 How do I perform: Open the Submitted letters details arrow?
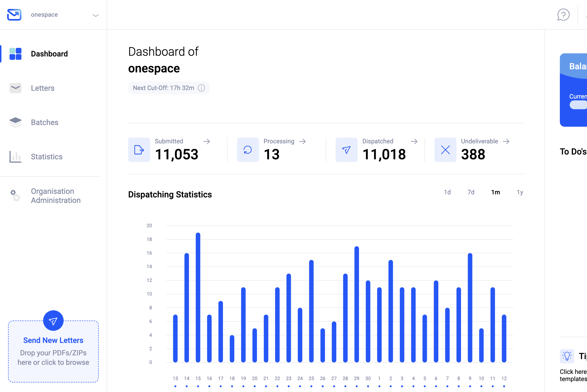click(x=207, y=141)
